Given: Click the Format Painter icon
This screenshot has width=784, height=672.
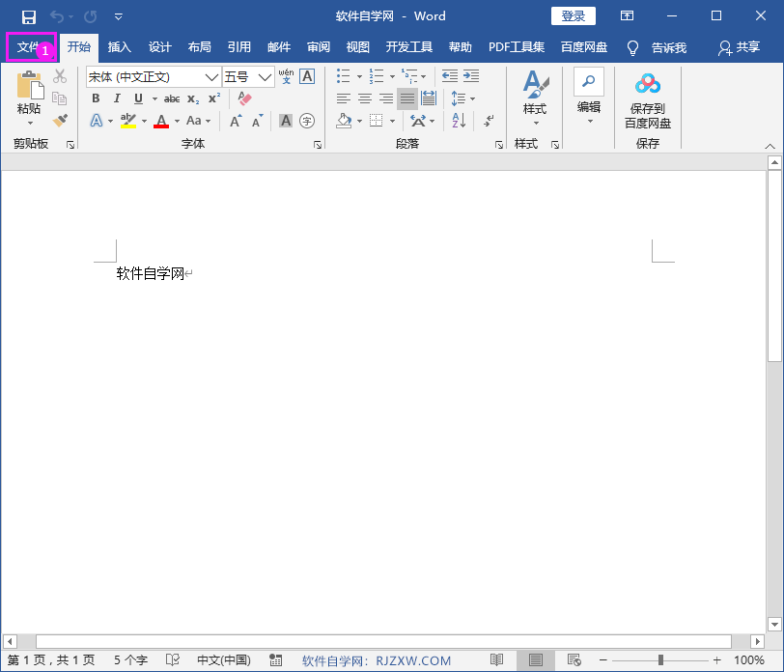Looking at the screenshot, I should (x=58, y=120).
